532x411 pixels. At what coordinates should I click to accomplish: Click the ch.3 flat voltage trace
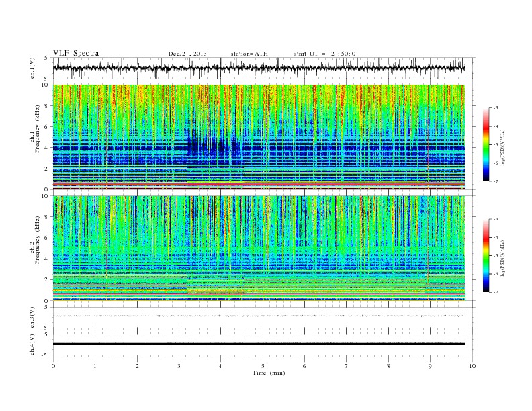click(x=259, y=316)
